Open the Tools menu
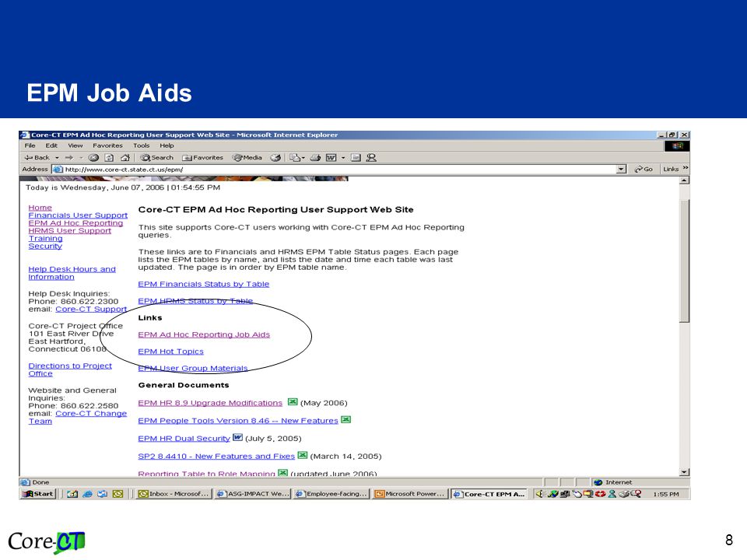 click(x=141, y=145)
